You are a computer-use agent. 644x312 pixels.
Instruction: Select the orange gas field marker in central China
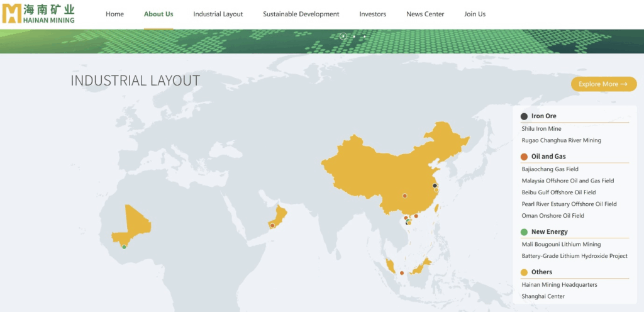[x=404, y=196]
